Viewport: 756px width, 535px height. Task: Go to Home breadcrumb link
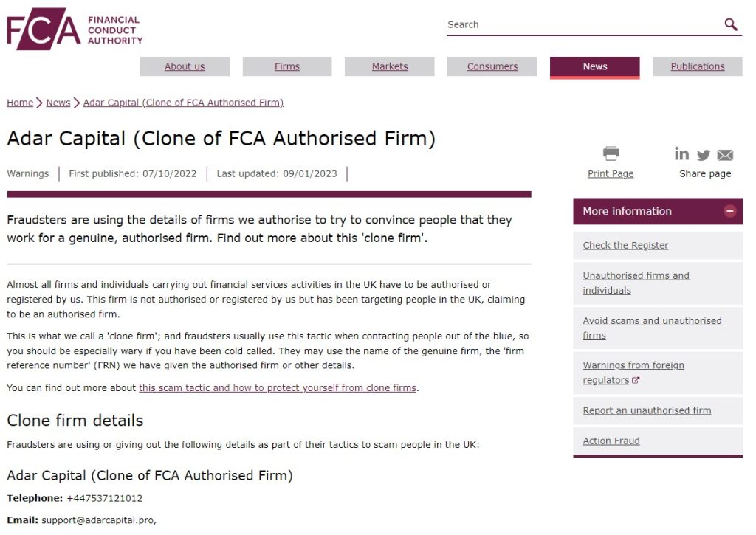point(20,103)
